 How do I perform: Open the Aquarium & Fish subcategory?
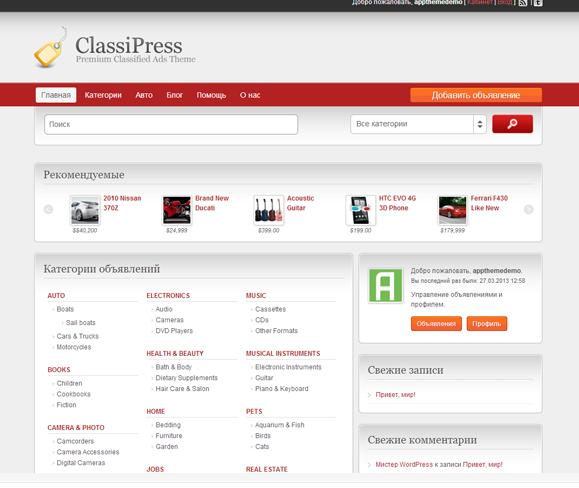[x=280, y=425]
